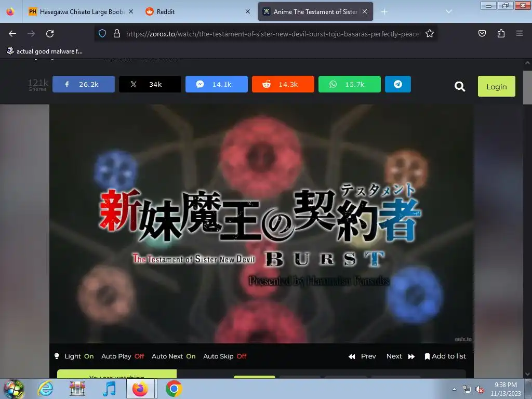The image size is (532, 399).
Task: Click the video player area
Action: pyautogui.click(x=261, y=224)
